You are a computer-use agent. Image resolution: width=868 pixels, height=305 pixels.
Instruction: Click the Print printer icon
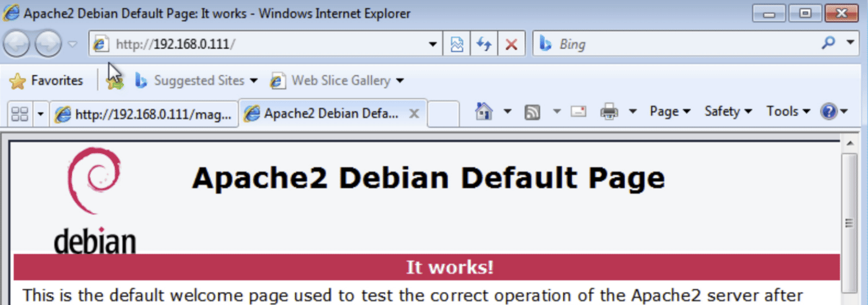pyautogui.click(x=609, y=112)
